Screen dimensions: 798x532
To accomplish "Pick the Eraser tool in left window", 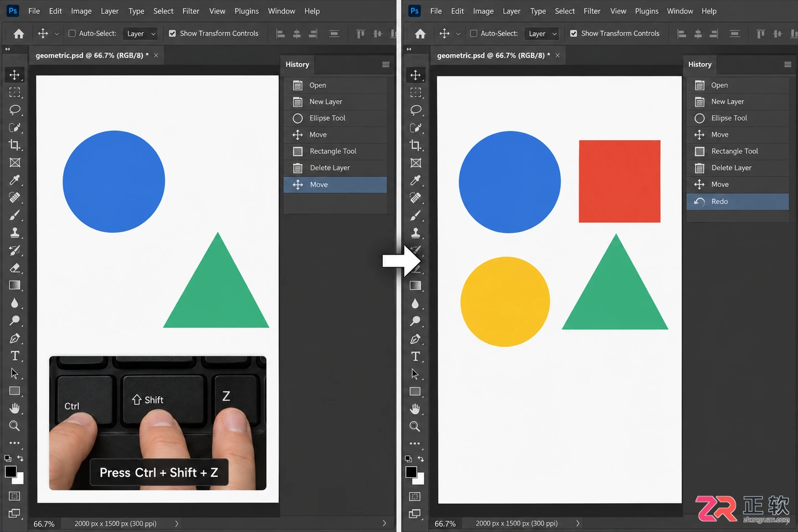I will point(14,268).
